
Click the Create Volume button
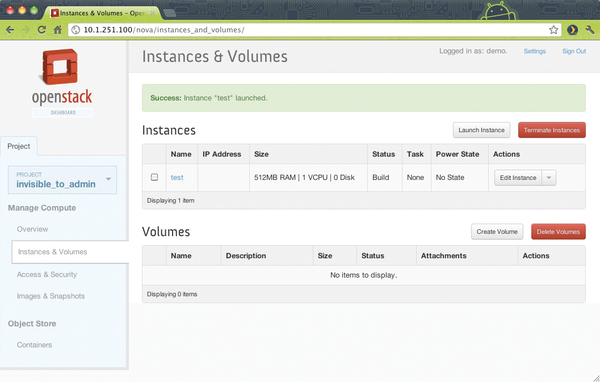(497, 232)
